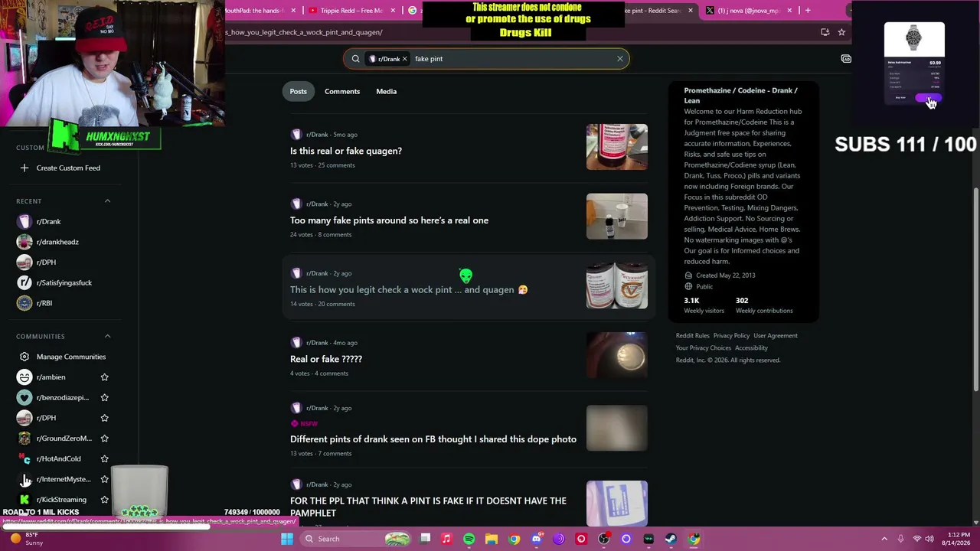Open the Accessibility link

(x=751, y=348)
